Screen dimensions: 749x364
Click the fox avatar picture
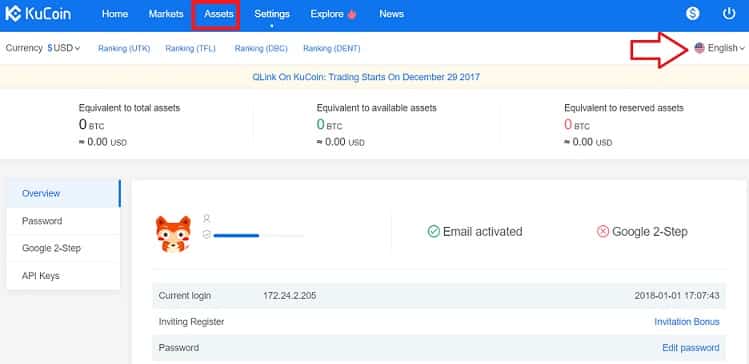pos(173,234)
